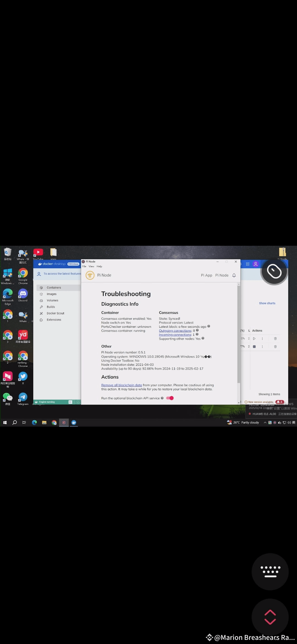Click the Incoming connections link

(x=175, y=335)
